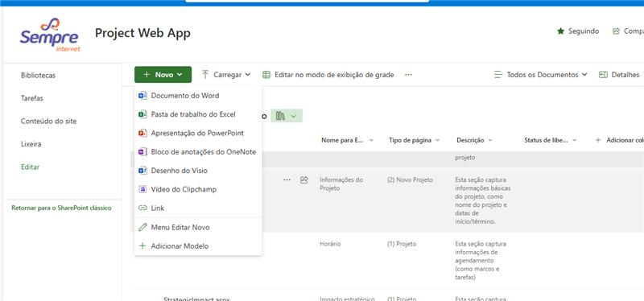
Task: Click the PowerPoint presentation icon in menu
Action: point(142,134)
